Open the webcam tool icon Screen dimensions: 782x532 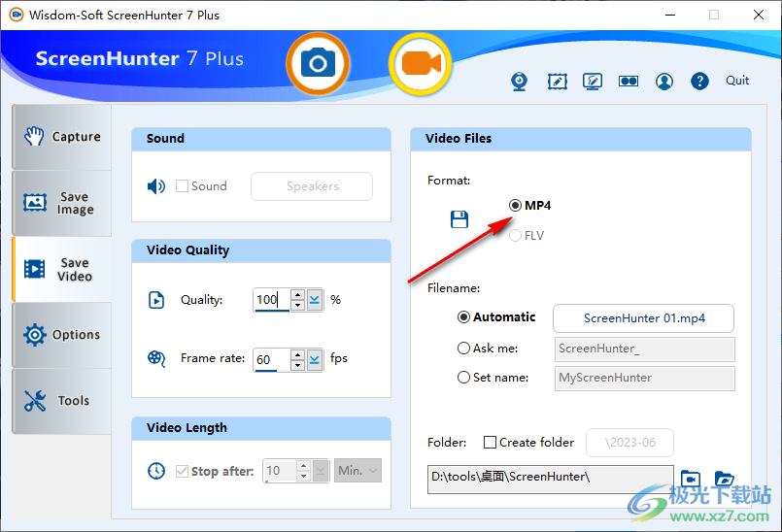point(519,82)
